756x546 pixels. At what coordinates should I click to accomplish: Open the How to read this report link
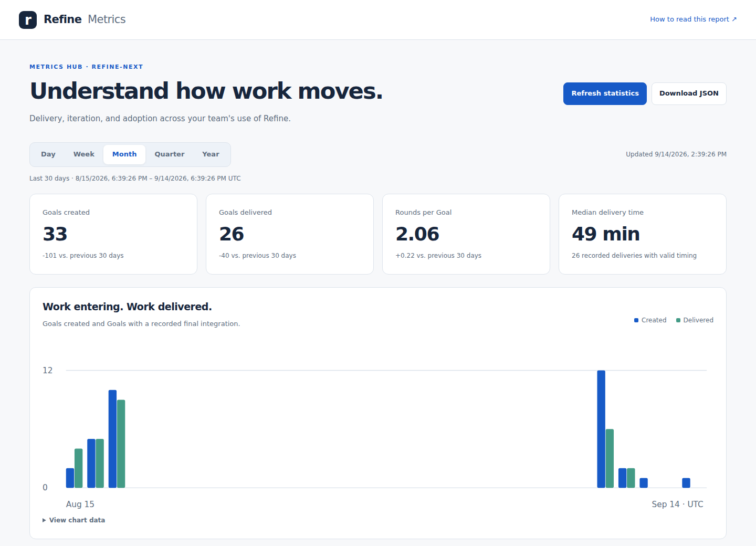tap(693, 19)
